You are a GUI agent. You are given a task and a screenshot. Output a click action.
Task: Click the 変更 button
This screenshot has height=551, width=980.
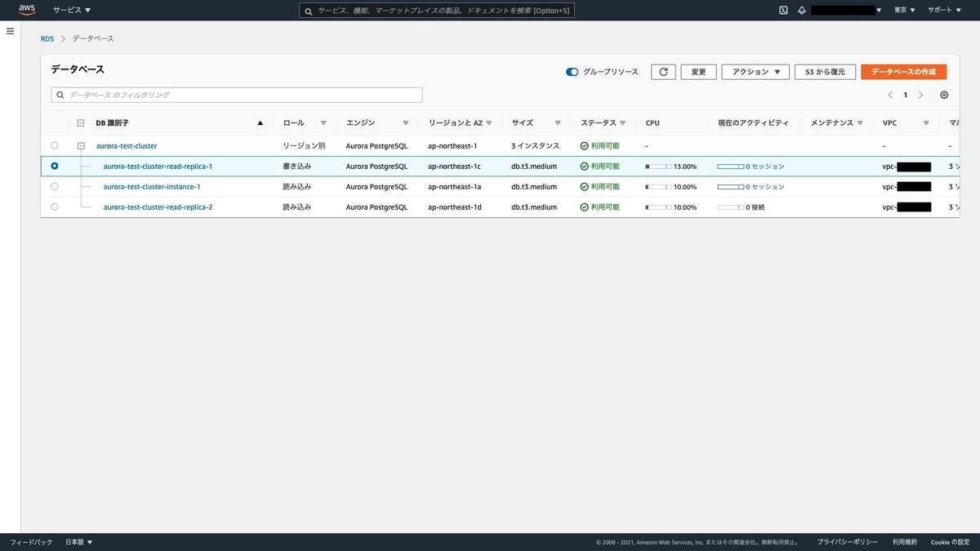(698, 72)
